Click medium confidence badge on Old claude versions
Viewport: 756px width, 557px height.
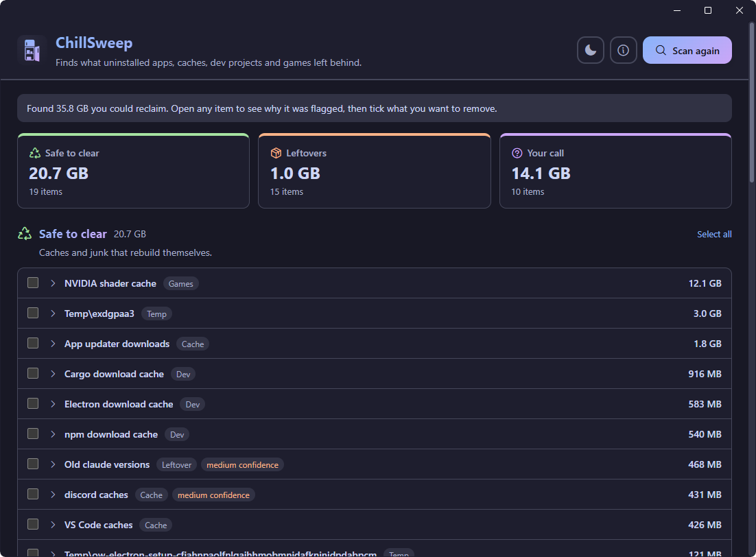[x=243, y=464]
